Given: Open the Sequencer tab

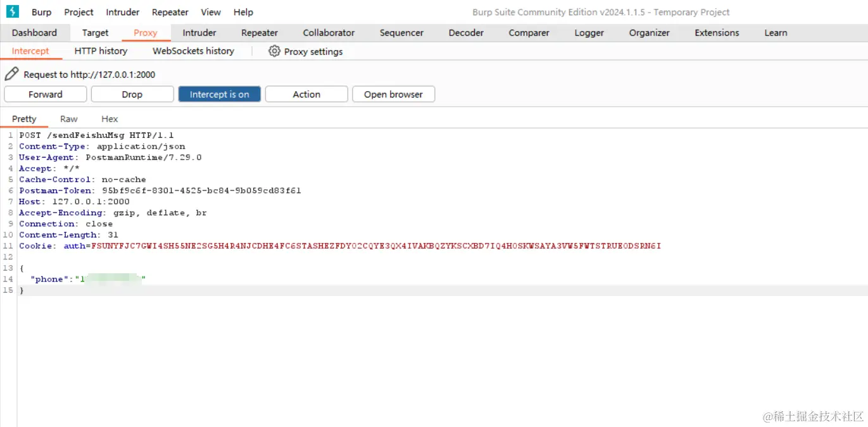Looking at the screenshot, I should 401,33.
